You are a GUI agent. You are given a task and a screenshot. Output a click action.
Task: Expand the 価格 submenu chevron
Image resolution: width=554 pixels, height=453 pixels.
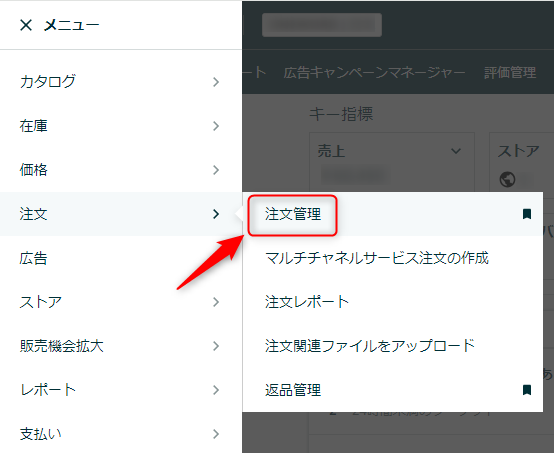[x=216, y=170]
